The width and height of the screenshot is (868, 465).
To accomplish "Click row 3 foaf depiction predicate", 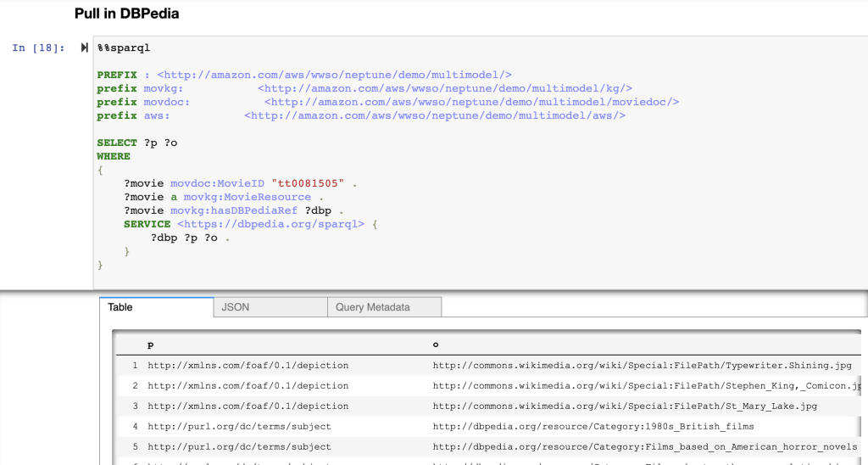I will pyautogui.click(x=248, y=406).
